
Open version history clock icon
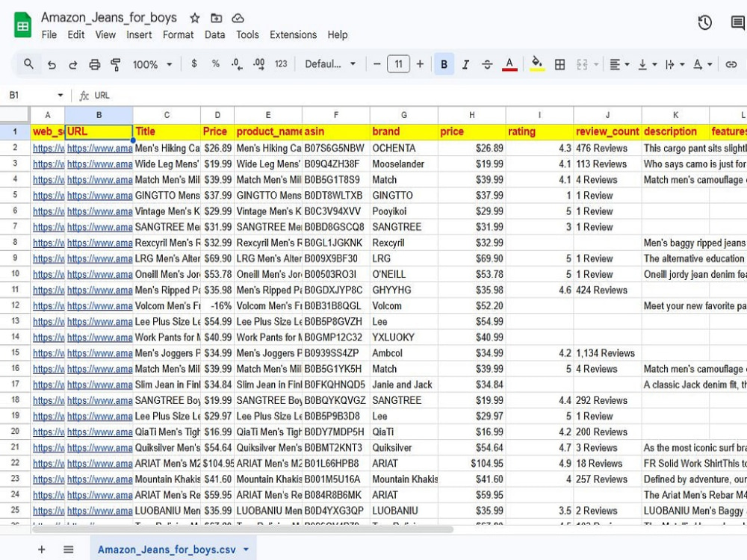coord(704,22)
